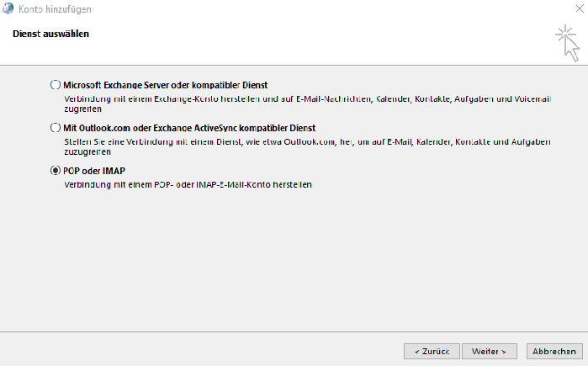Click the 'POP oder IMAP' label text
Screen dimensions: 588x366
(x=93, y=171)
